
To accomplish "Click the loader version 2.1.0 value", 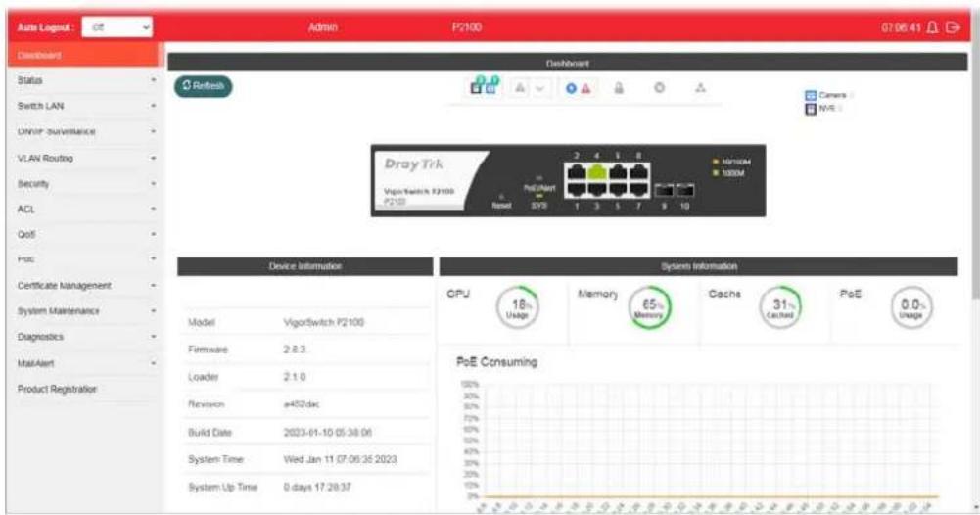I will [295, 377].
